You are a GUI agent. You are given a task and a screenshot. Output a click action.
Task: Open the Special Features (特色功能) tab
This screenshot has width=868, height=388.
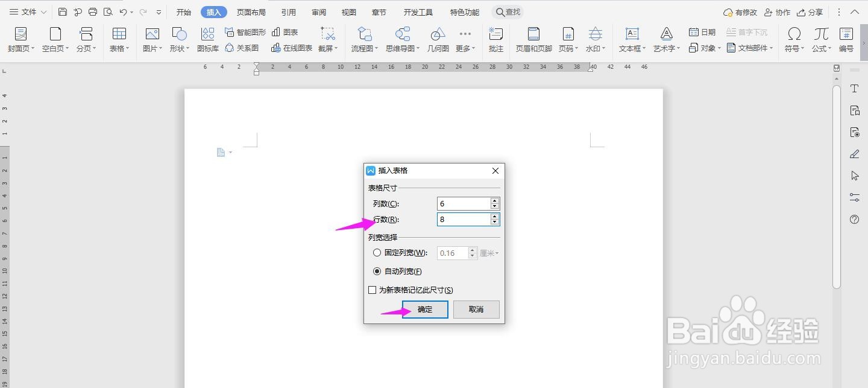[x=465, y=12]
